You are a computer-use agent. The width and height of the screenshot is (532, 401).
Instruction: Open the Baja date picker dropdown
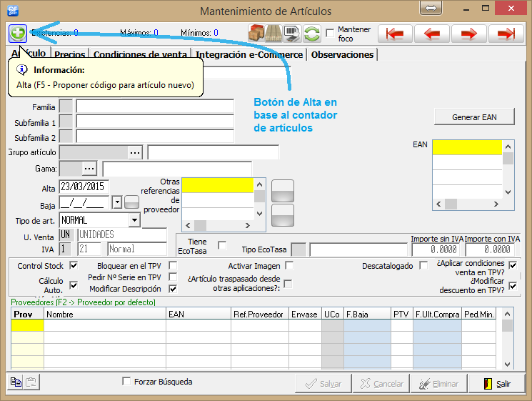click(x=117, y=202)
